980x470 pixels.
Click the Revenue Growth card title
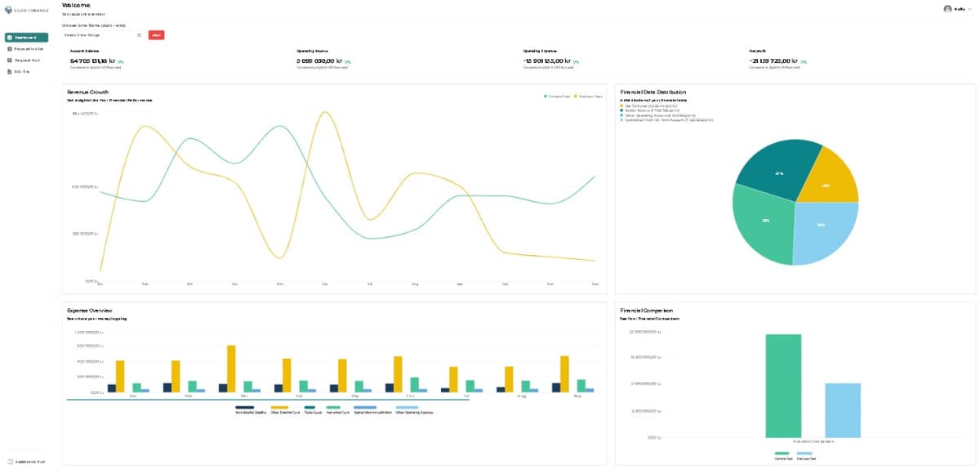click(x=87, y=92)
